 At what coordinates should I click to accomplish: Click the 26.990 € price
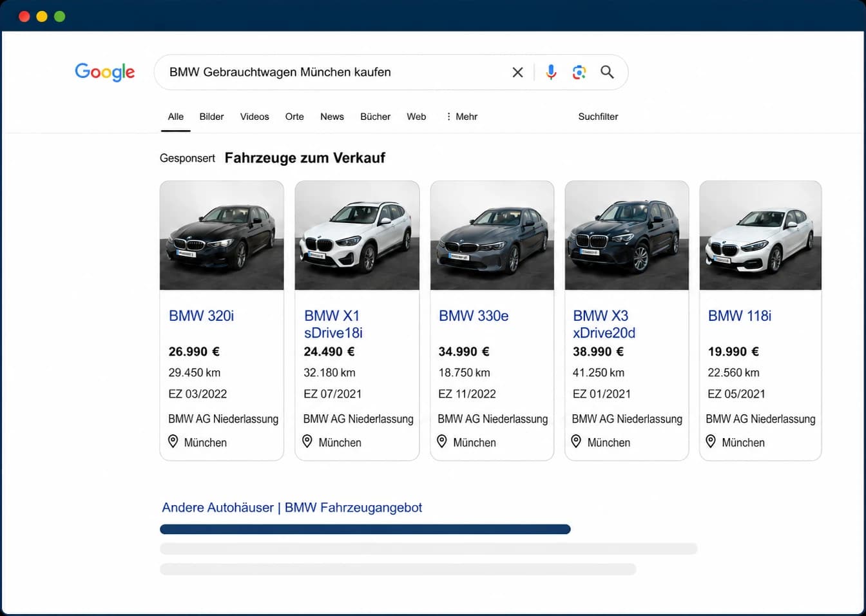194,352
